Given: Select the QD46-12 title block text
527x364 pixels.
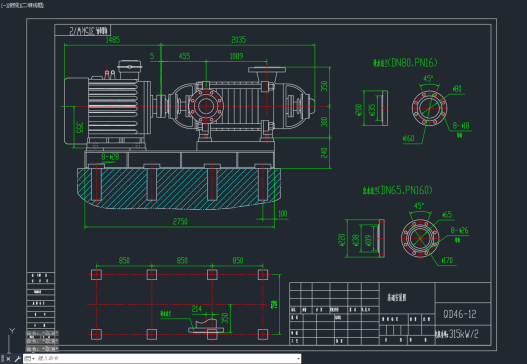Looking at the screenshot, I should coord(460,314).
